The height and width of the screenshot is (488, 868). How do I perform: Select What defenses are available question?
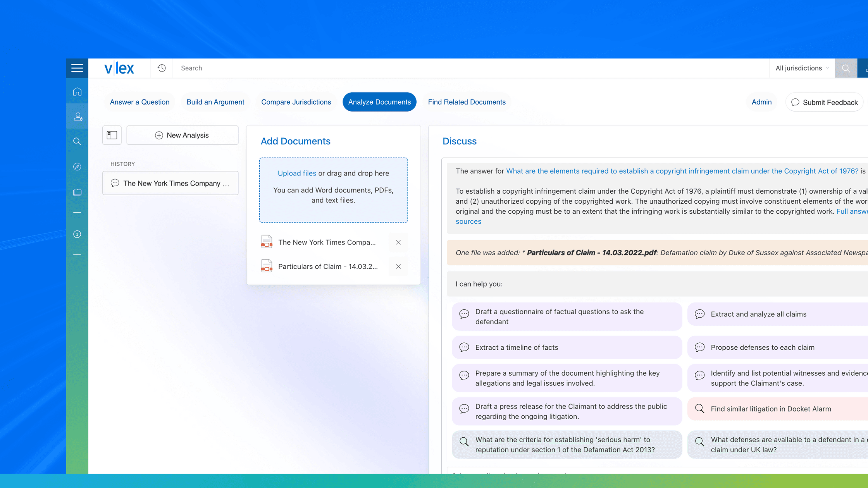[x=778, y=445]
